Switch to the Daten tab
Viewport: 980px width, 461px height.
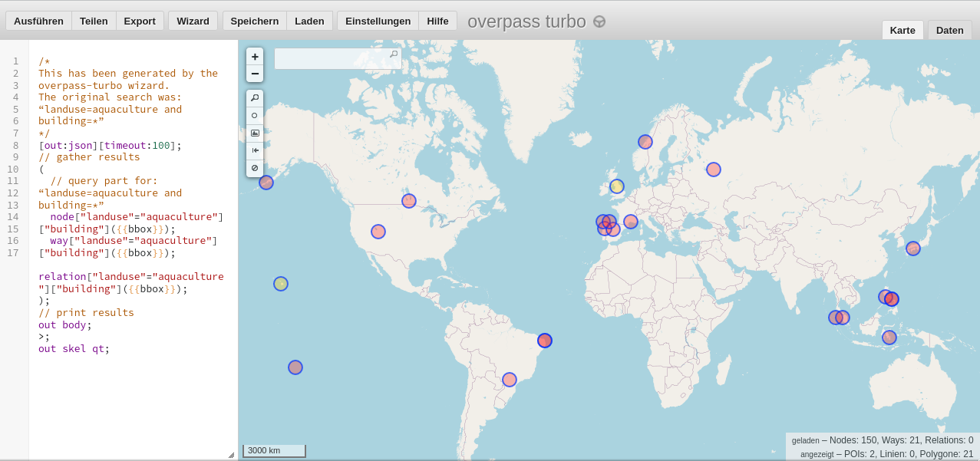(x=950, y=30)
